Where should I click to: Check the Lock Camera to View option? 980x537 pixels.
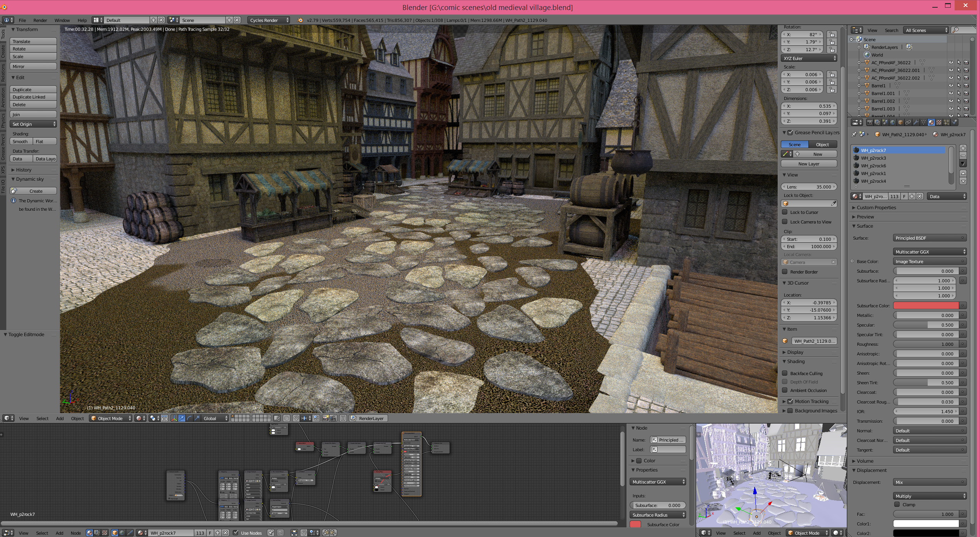point(785,222)
